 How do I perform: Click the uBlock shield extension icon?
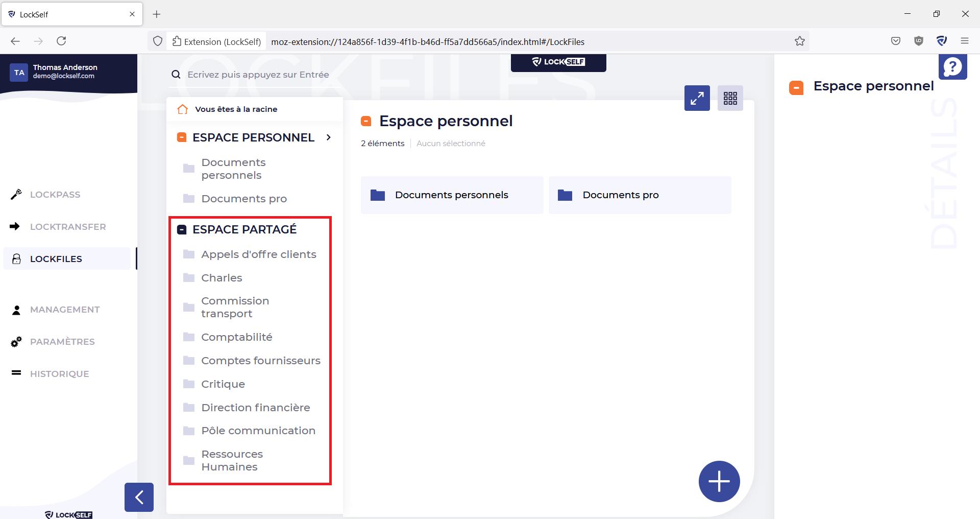click(x=919, y=41)
